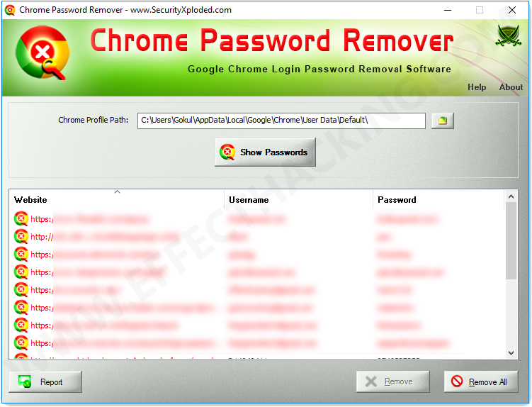This screenshot has width=532, height=407.
Task: Sort by the Website column header
Action: coord(116,199)
